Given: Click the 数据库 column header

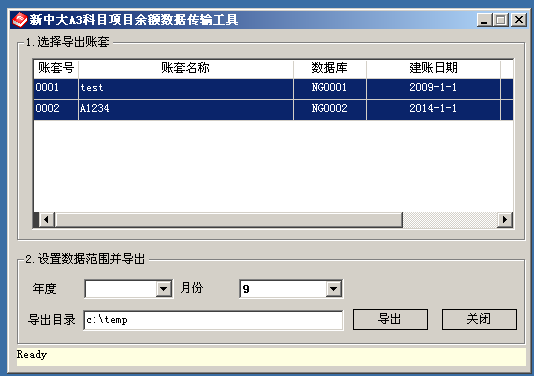Looking at the screenshot, I should click(330, 69).
